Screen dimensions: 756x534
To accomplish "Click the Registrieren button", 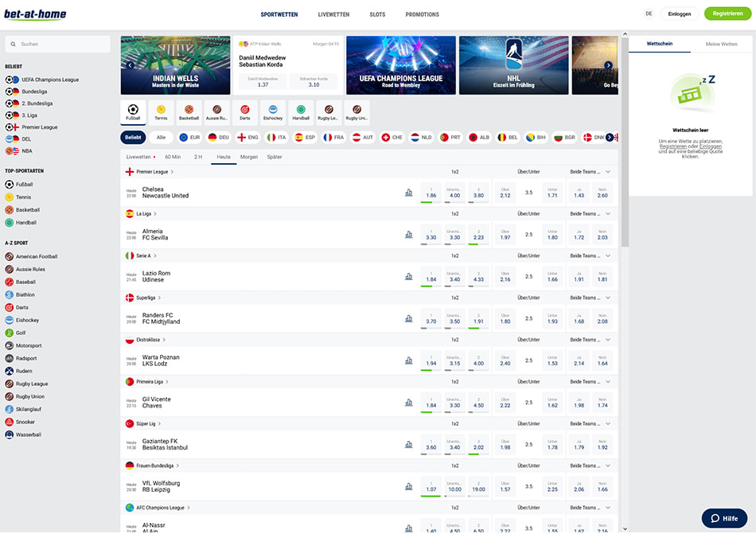I will coord(727,14).
